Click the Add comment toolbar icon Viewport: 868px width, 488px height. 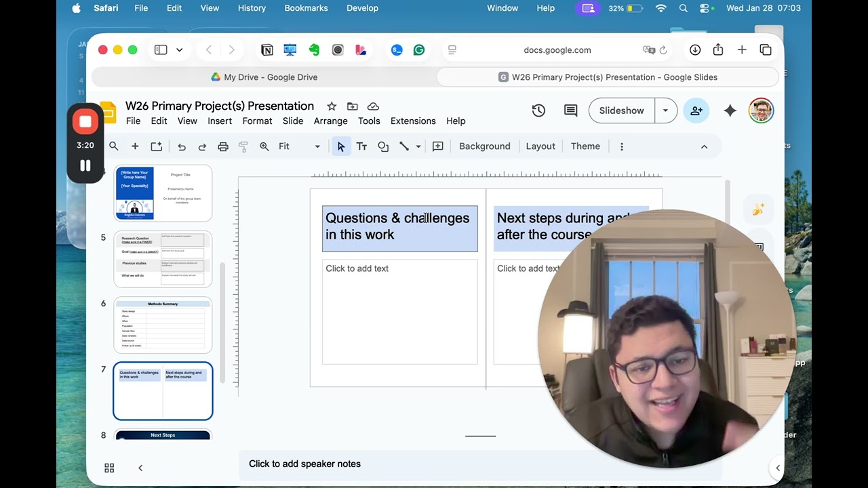coord(438,146)
